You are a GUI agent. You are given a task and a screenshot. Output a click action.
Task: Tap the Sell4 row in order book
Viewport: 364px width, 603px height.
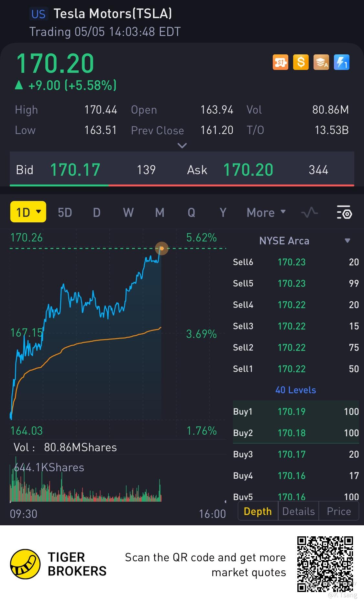[x=296, y=305]
